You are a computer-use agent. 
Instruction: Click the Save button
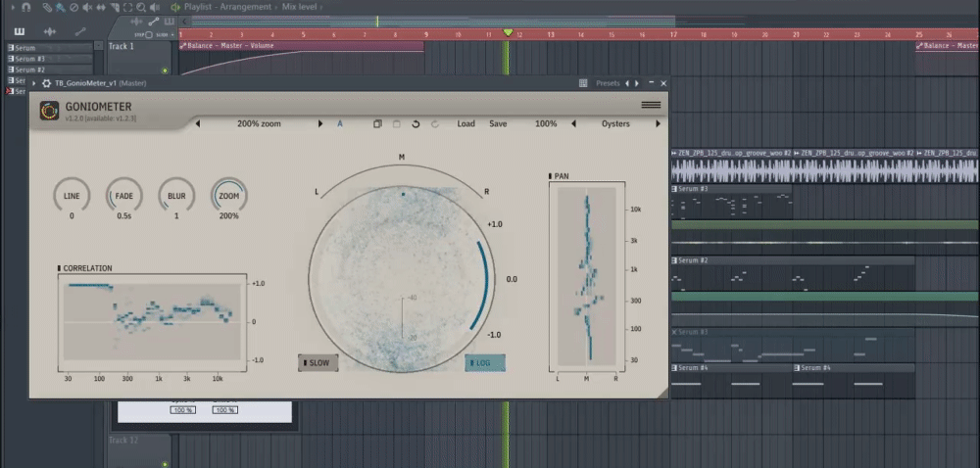[x=498, y=123]
